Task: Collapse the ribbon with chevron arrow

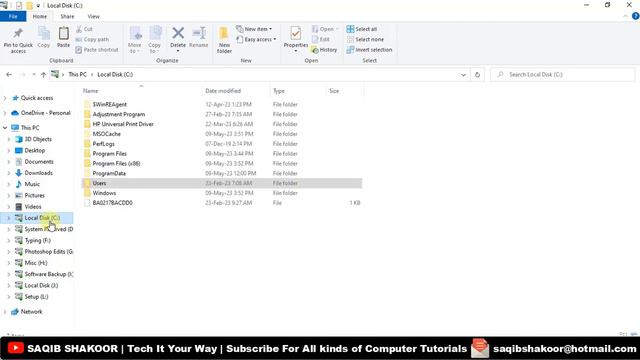Action: click(x=625, y=16)
